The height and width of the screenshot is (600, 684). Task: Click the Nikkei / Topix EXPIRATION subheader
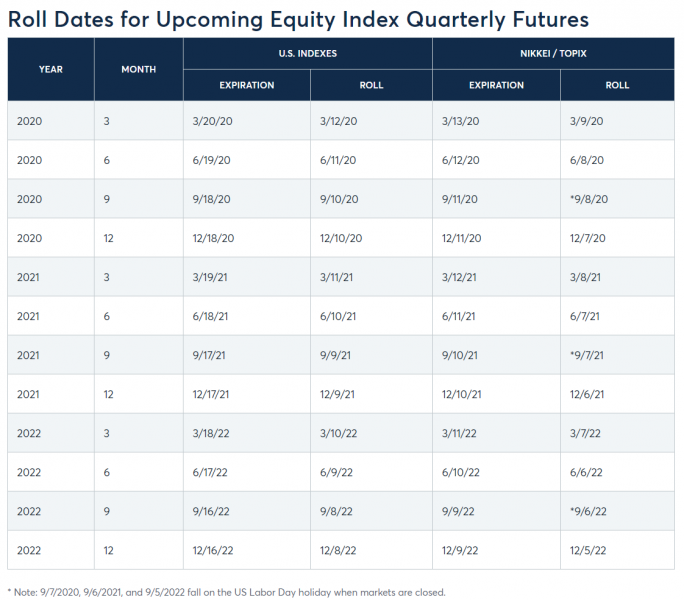(x=496, y=85)
